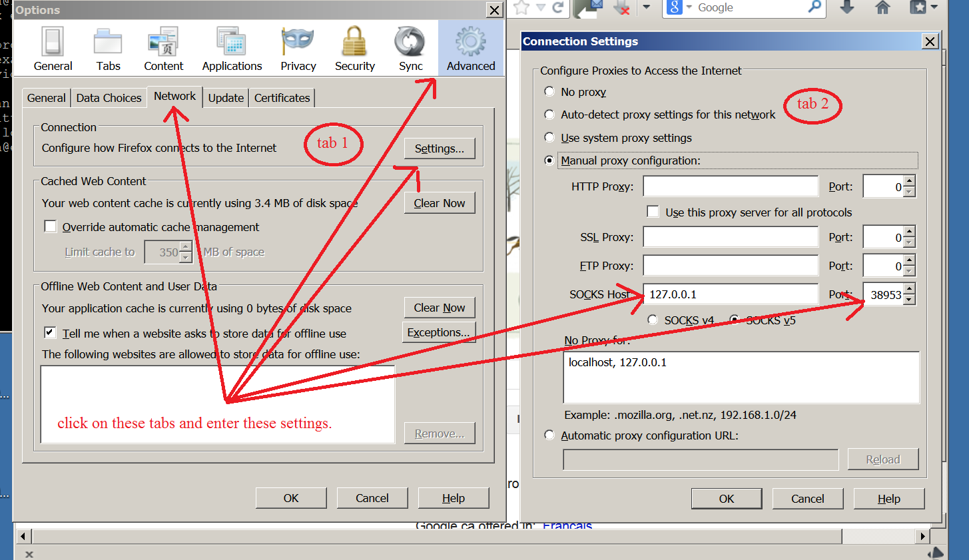This screenshot has height=560, width=969.
Task: Switch to the Certificates tab
Action: (x=281, y=97)
